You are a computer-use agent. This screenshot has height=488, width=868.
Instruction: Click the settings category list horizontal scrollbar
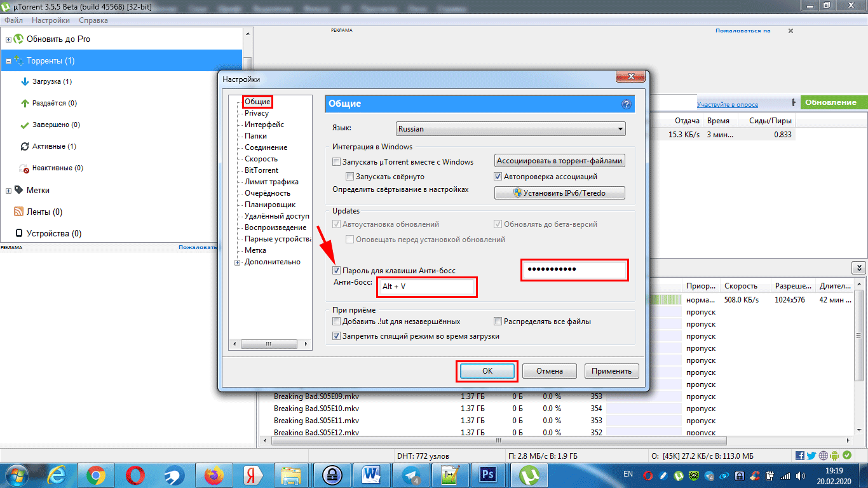click(x=269, y=344)
